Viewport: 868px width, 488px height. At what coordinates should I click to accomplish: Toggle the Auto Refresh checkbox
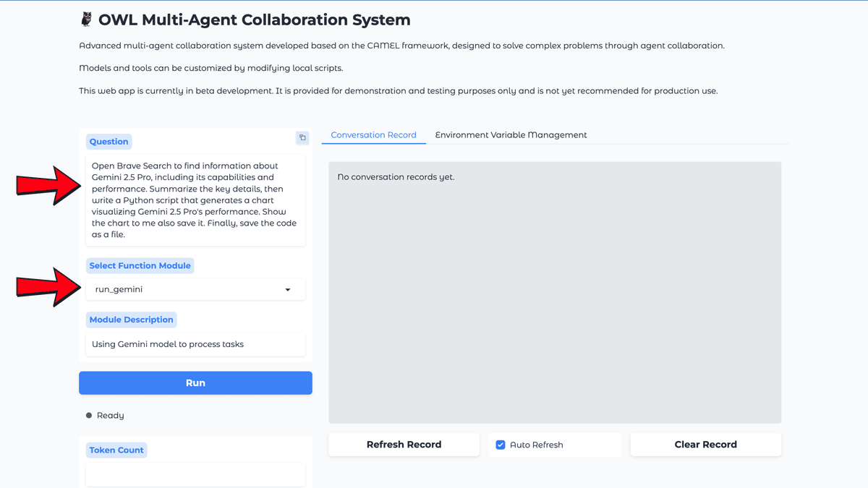(x=501, y=445)
